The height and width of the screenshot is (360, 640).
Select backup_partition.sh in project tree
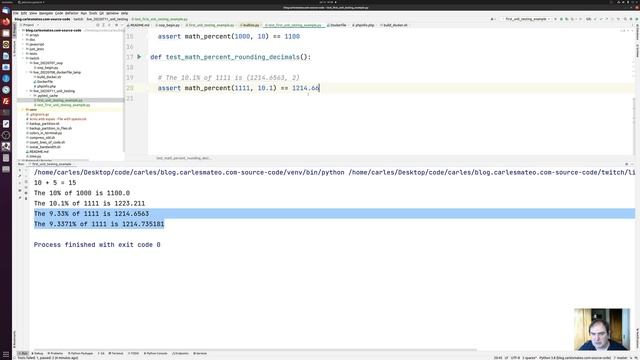[x=44, y=124]
